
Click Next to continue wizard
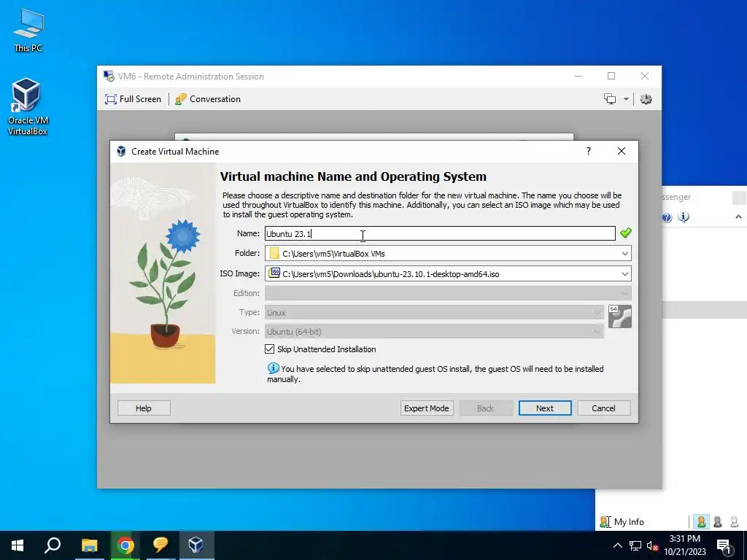tap(544, 408)
